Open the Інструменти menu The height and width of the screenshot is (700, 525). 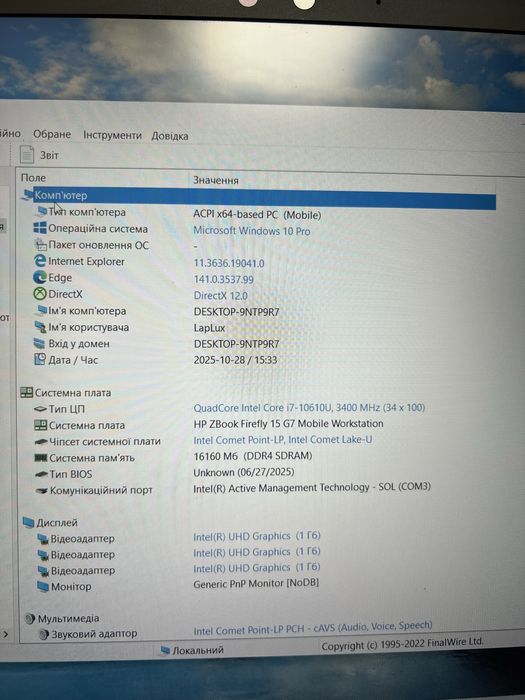(x=112, y=135)
